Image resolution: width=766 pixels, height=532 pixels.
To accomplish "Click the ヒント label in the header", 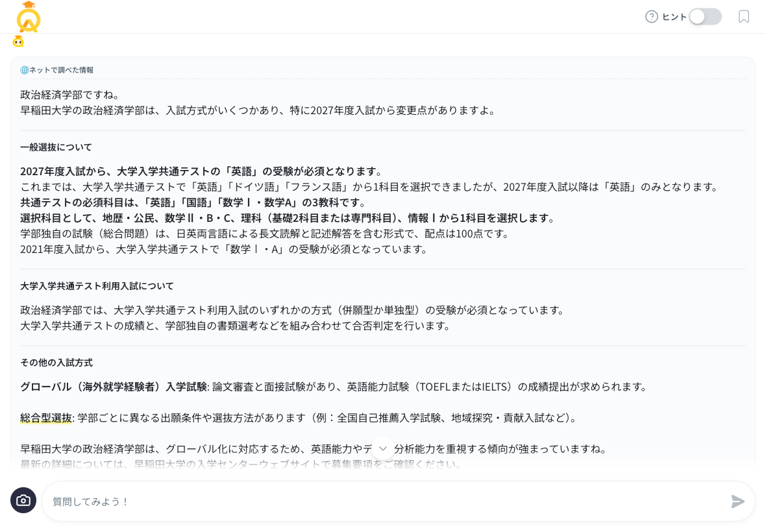I will tap(674, 17).
